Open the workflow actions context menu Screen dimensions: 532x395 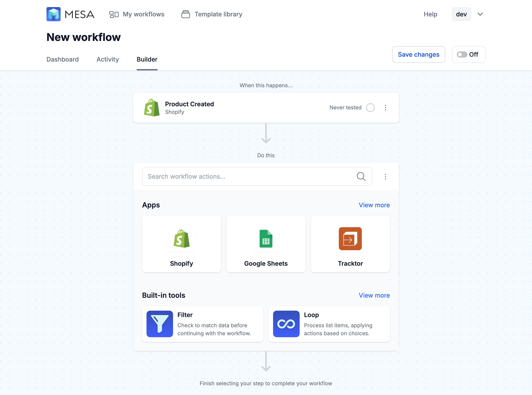[x=384, y=176]
